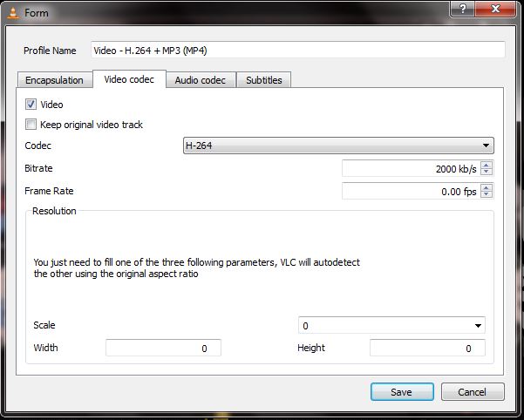Viewport: 524px width, 420px height.
Task: Click the Save button
Action: (402, 391)
